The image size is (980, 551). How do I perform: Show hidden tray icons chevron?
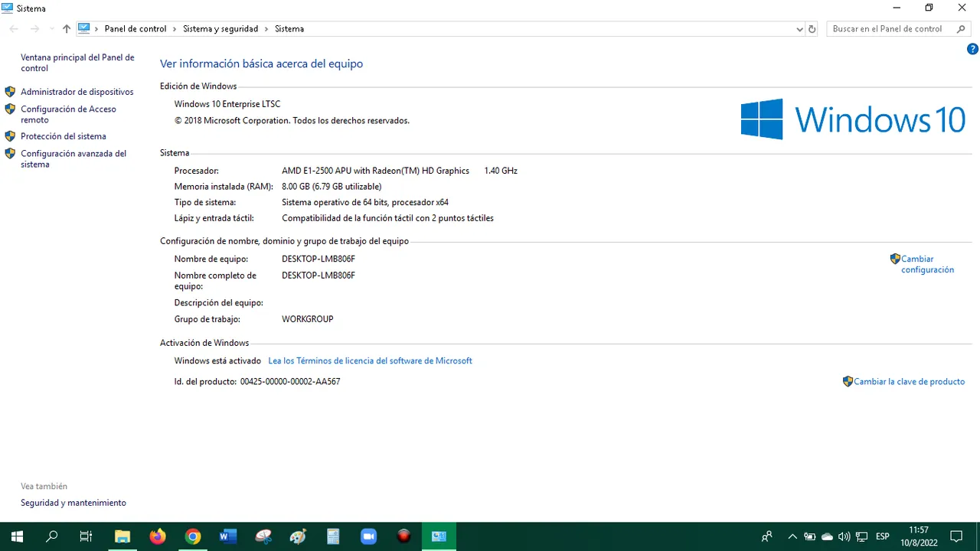(x=792, y=536)
